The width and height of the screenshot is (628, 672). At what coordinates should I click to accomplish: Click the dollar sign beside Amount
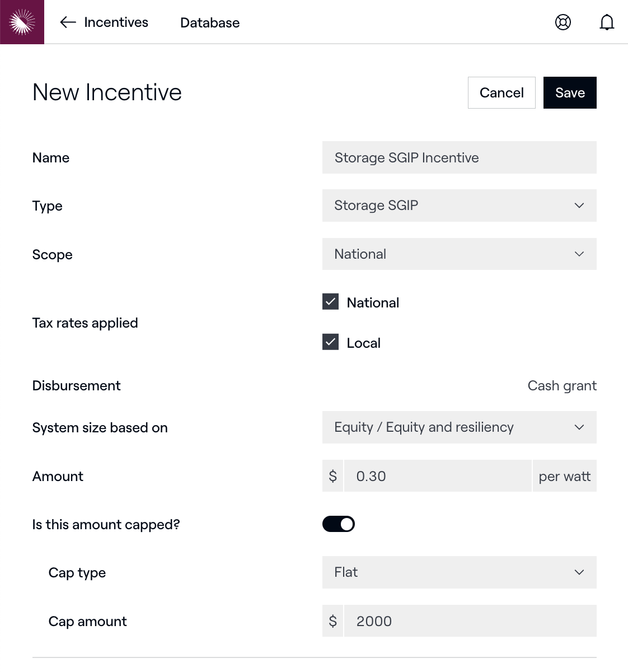333,476
